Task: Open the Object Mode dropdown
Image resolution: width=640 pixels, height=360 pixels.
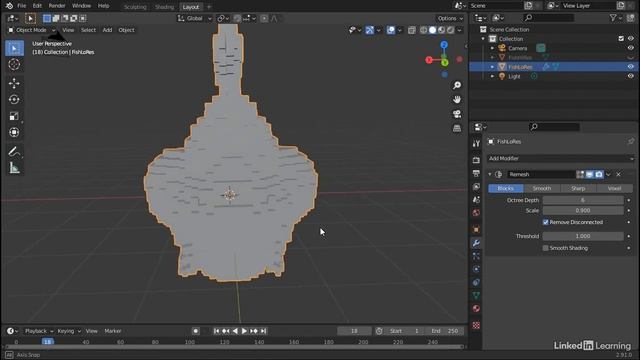Action: tap(32, 30)
